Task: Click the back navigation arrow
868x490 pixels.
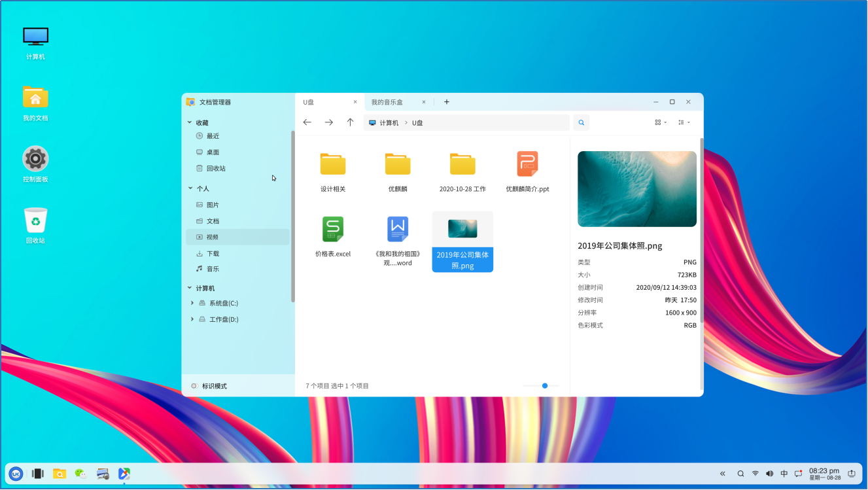Action: (307, 122)
